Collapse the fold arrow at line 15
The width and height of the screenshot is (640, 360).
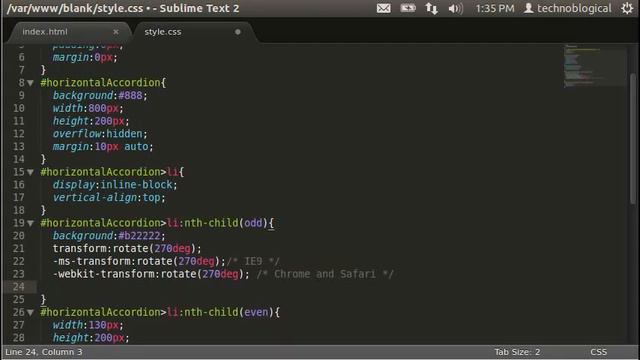tap(30, 172)
